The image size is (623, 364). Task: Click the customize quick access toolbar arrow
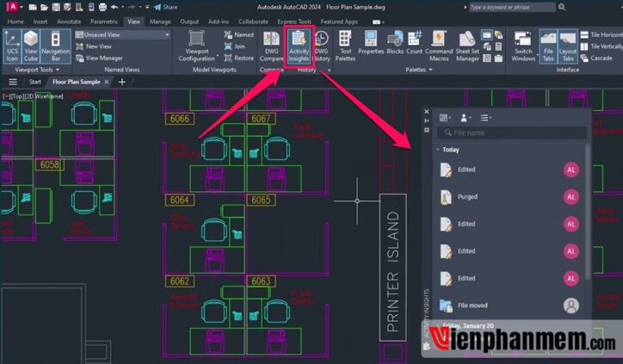[x=147, y=7]
